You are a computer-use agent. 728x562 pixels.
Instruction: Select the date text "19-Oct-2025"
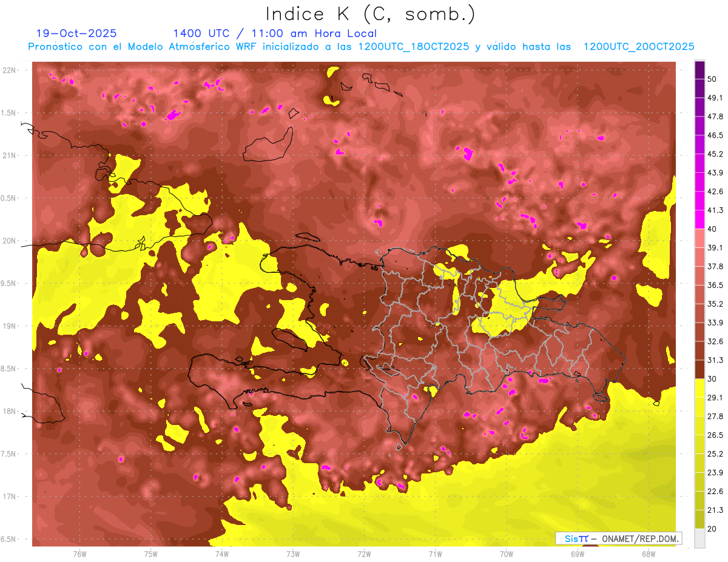pyautogui.click(x=76, y=33)
